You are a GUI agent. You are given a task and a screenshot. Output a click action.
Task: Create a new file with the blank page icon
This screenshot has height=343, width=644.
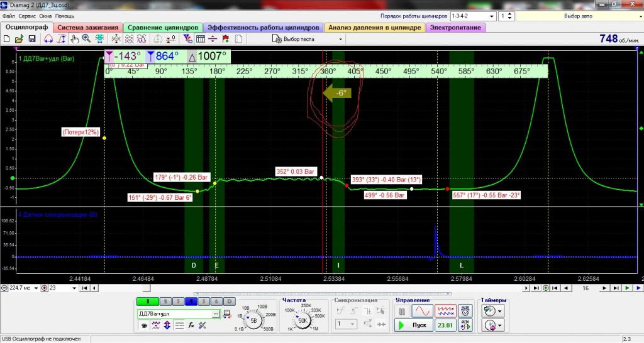(x=6, y=39)
